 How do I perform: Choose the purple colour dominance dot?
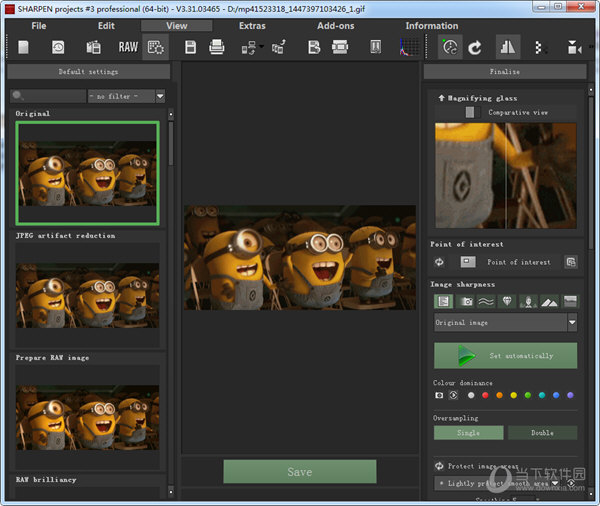[570, 395]
